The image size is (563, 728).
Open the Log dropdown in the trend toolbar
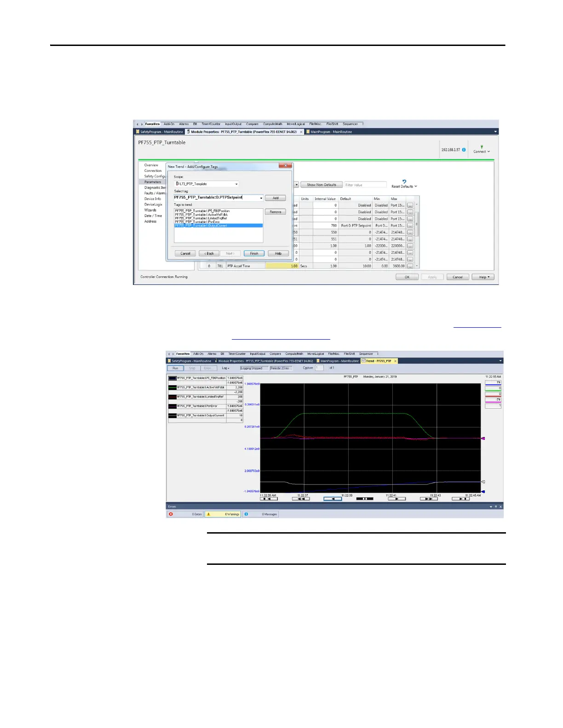pyautogui.click(x=225, y=368)
